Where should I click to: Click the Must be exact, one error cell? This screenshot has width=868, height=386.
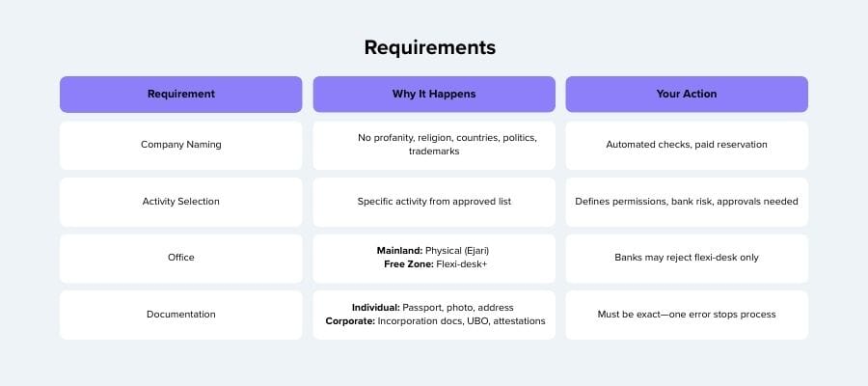(x=687, y=315)
